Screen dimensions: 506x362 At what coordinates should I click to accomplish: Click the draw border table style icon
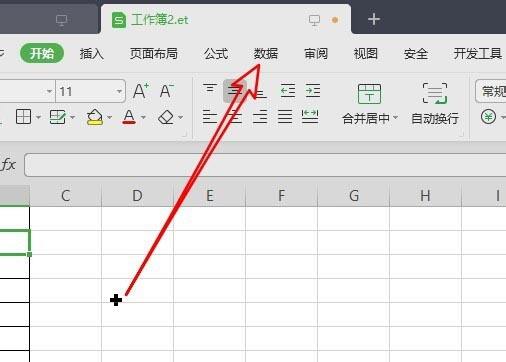pos(57,117)
